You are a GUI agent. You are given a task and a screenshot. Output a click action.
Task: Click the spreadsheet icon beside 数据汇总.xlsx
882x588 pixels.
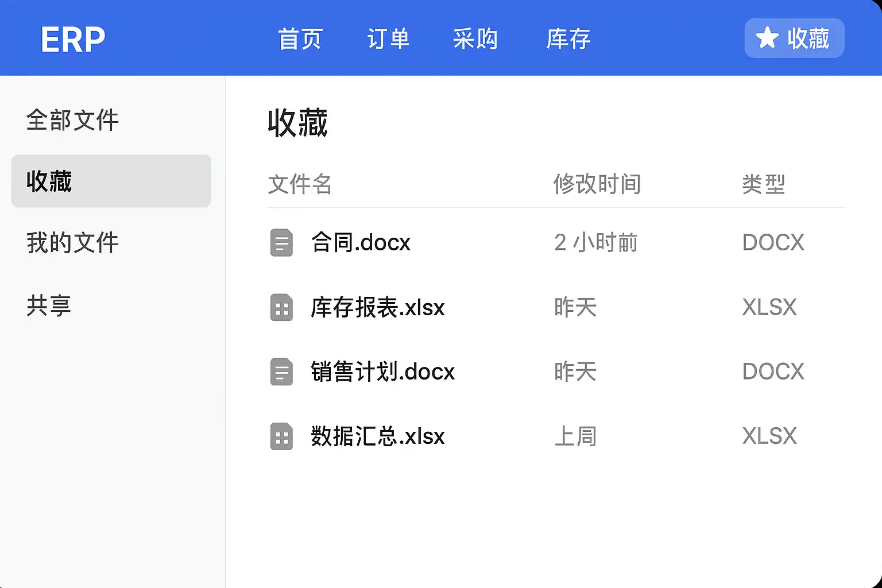click(x=281, y=436)
